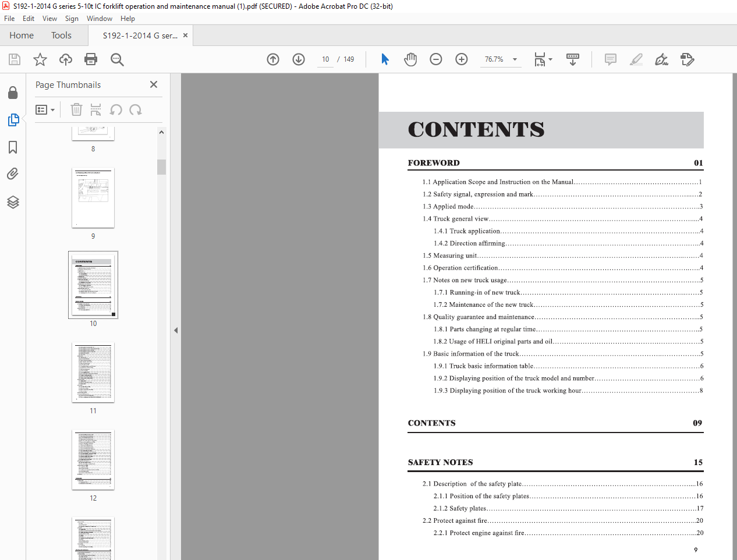Open find text magnifier icon

tap(117, 59)
